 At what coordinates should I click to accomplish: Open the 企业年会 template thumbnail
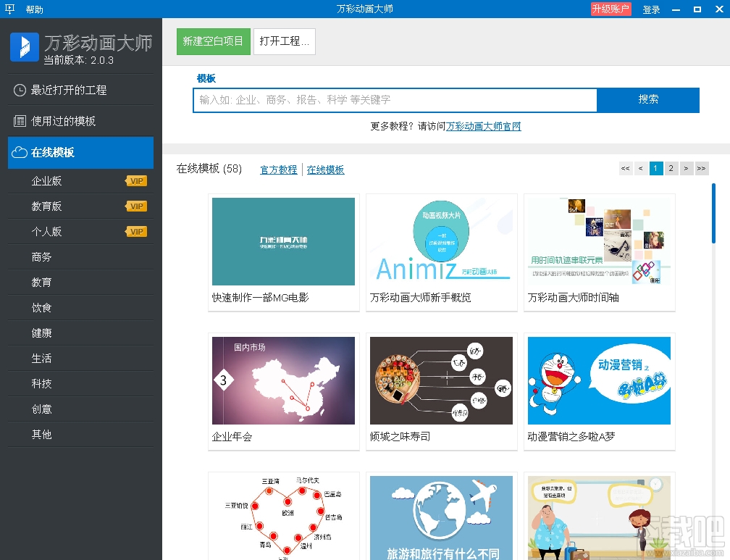coord(283,380)
